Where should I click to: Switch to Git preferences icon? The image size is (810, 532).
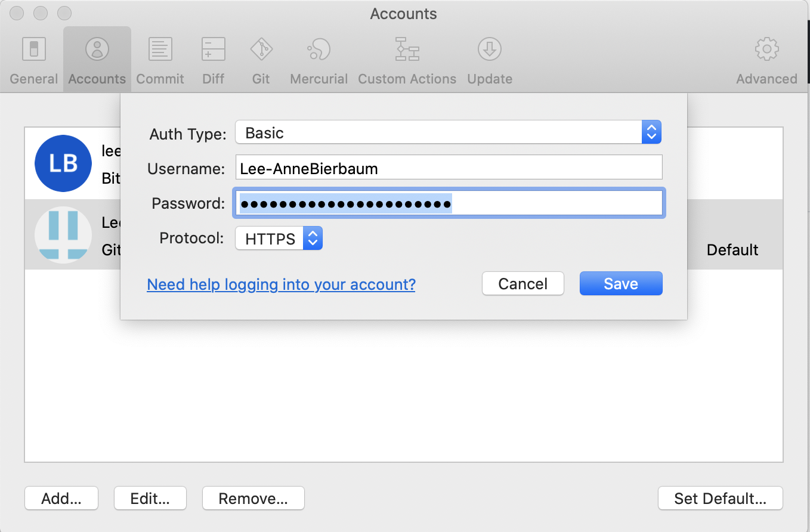[261, 49]
